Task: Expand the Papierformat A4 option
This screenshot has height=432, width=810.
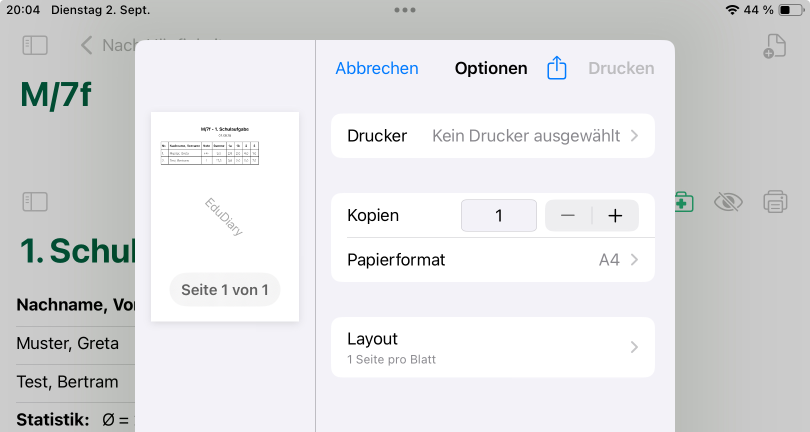Action: [x=492, y=260]
